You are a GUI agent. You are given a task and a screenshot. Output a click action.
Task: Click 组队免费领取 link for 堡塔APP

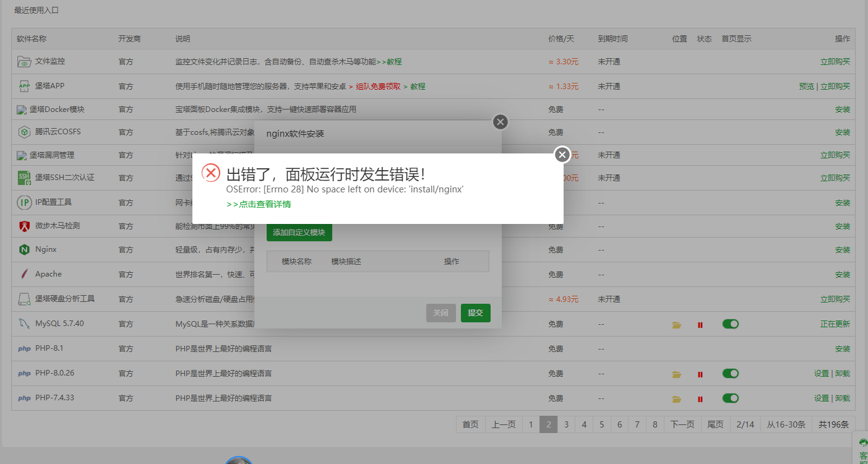(x=378, y=87)
